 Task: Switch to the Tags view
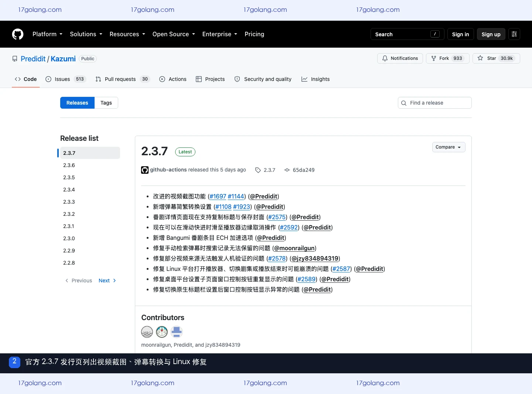[106, 103]
